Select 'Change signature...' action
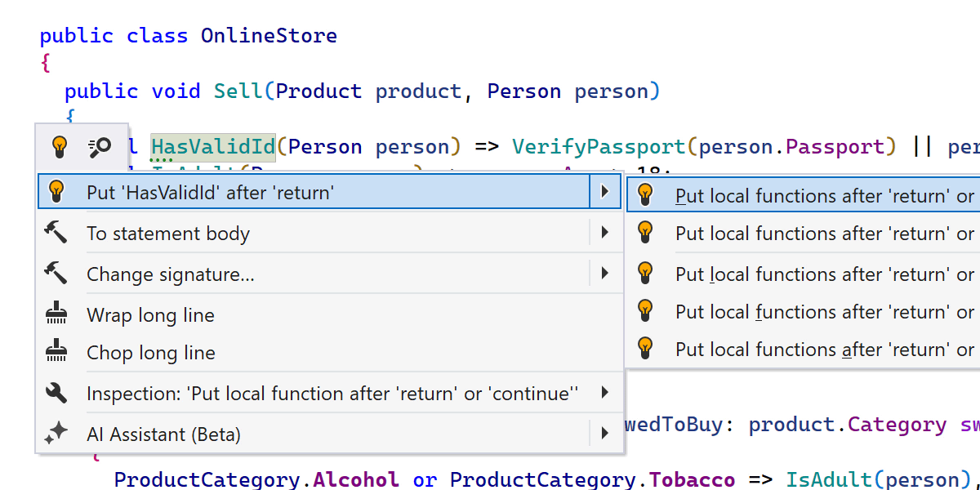Screen dimensions: 980x490 tap(171, 274)
